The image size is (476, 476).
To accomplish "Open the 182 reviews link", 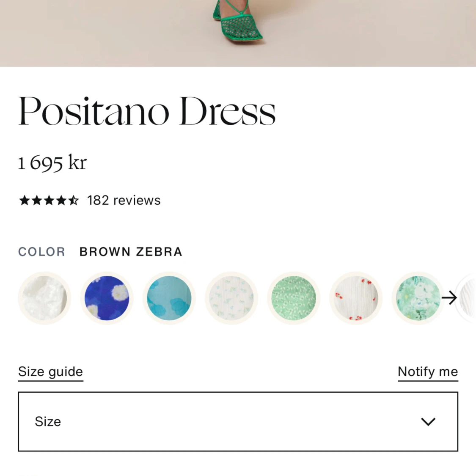I will [124, 200].
